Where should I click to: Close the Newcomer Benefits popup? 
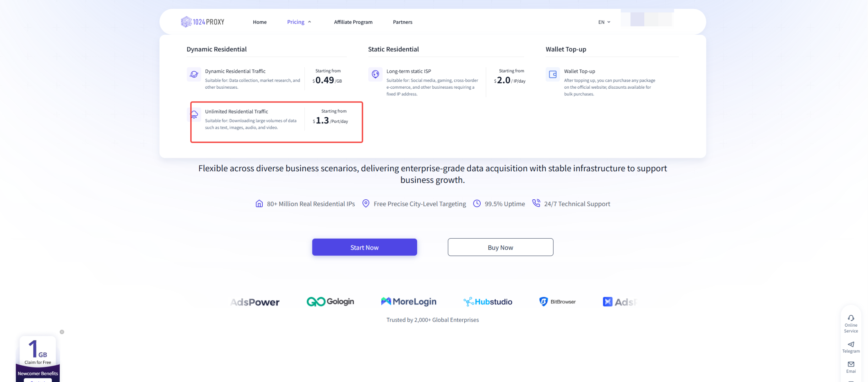[x=62, y=332]
